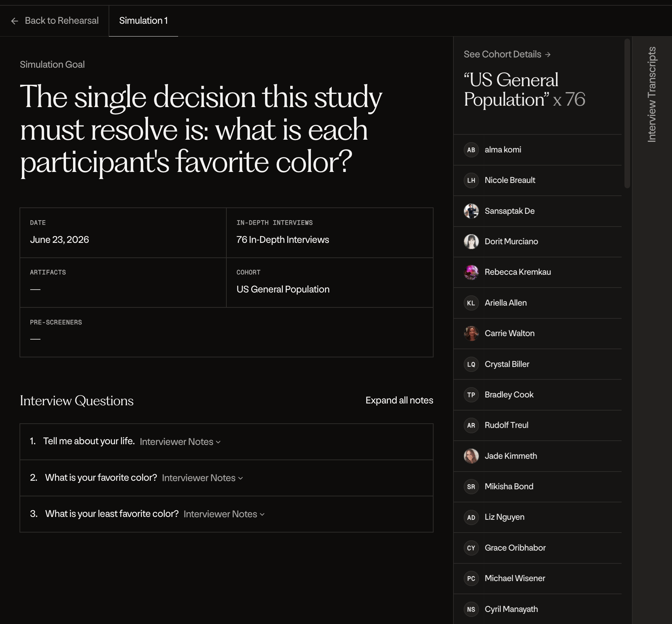Click '76 In-Depth Interviews' value
This screenshot has height=624, width=672.
pyautogui.click(x=283, y=240)
